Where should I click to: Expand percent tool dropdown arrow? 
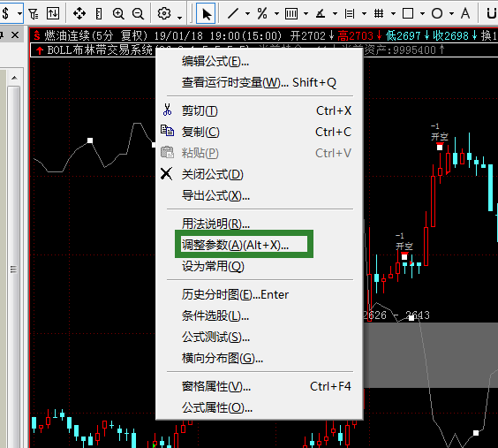tap(276, 14)
